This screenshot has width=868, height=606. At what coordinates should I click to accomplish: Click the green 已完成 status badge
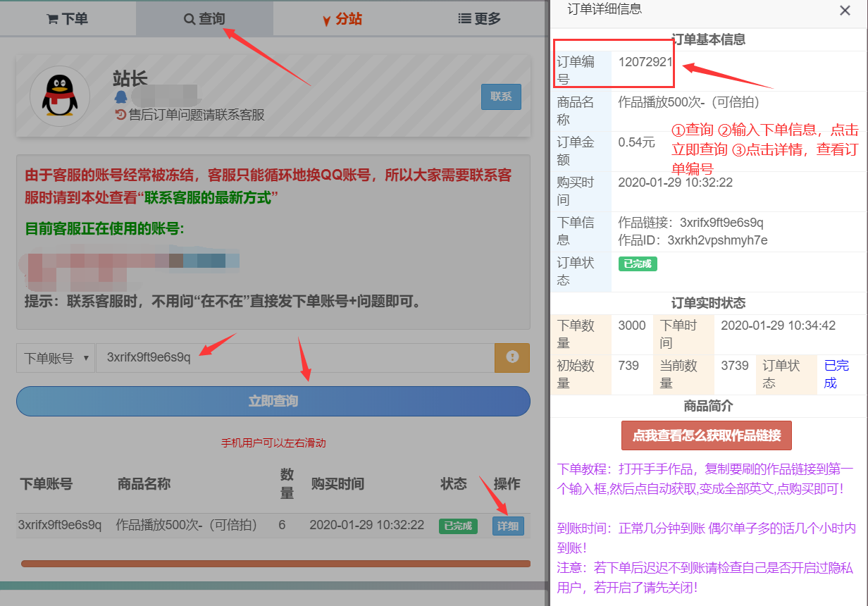[x=457, y=526]
